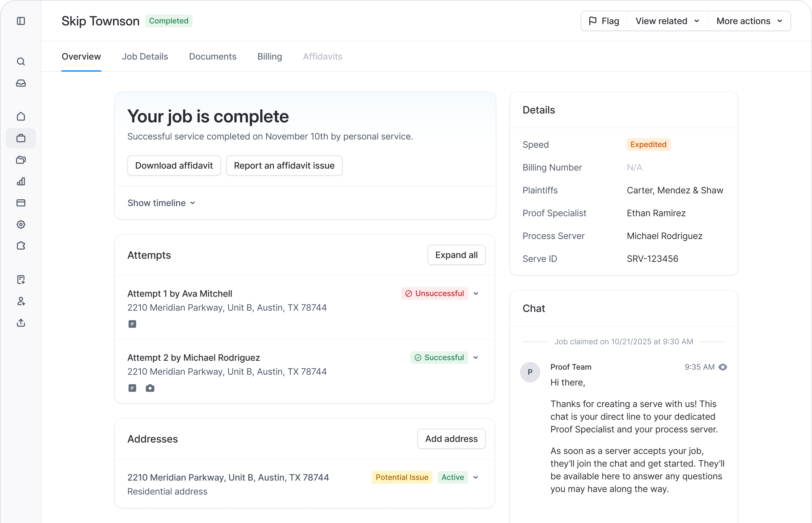This screenshot has height=523, width=812.
Task: Toggle read receipt eye on Proof Team message
Action: click(723, 367)
